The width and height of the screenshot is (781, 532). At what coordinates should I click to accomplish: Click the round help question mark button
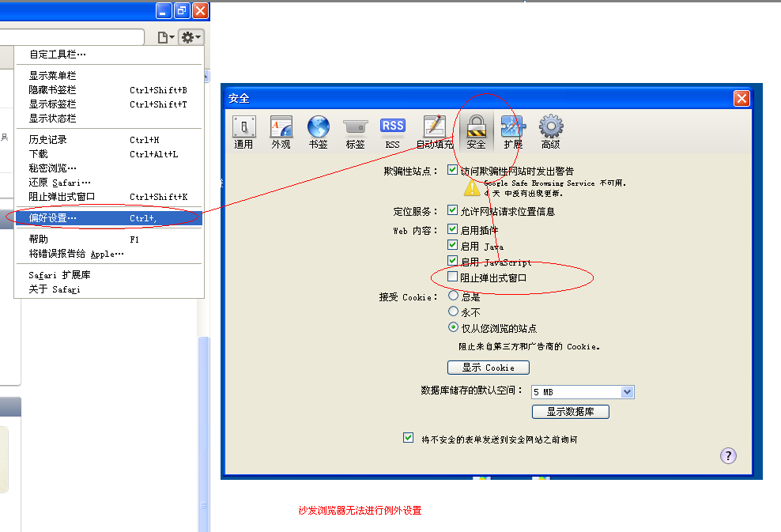[x=728, y=455]
